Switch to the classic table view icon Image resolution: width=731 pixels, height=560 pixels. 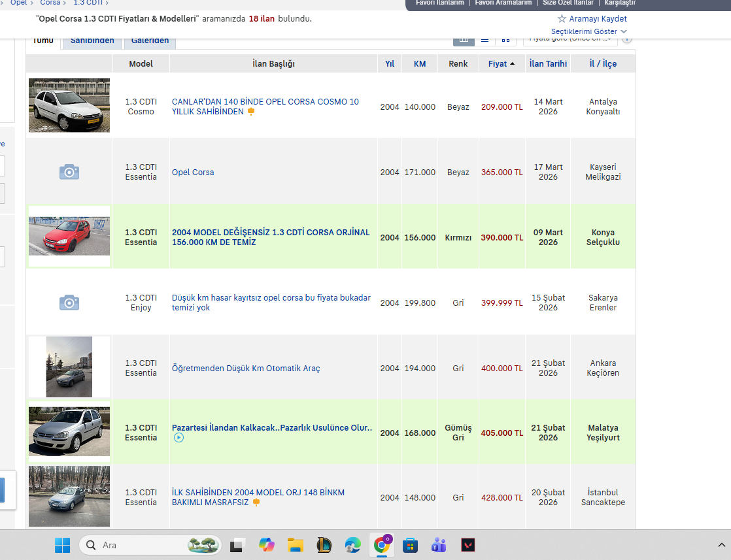pyautogui.click(x=464, y=40)
